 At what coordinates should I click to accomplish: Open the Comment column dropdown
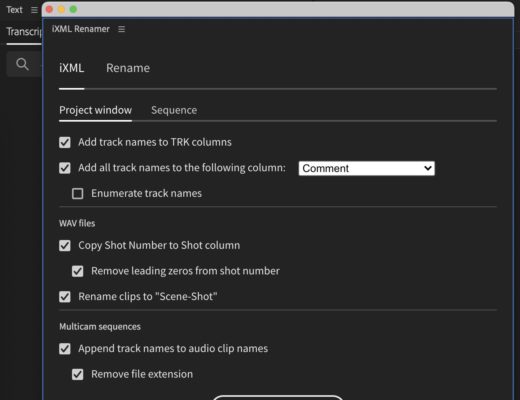point(367,168)
